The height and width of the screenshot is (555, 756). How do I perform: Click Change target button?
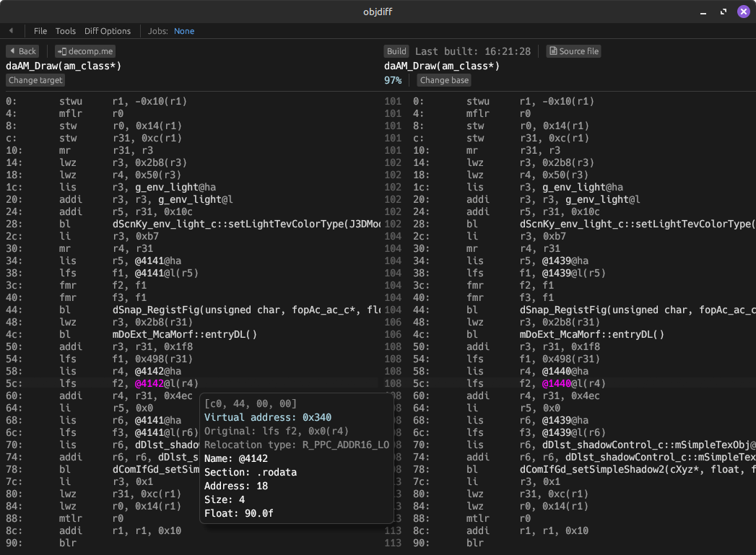35,80
